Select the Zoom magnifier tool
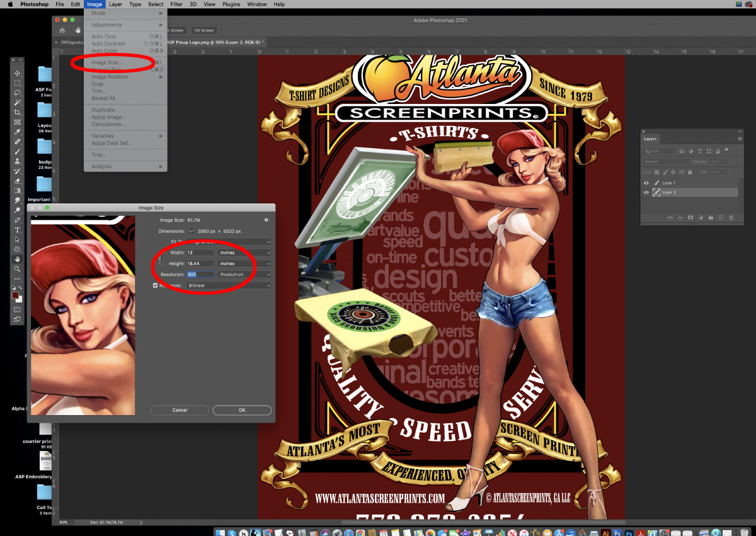The image size is (756, 536). (18, 269)
